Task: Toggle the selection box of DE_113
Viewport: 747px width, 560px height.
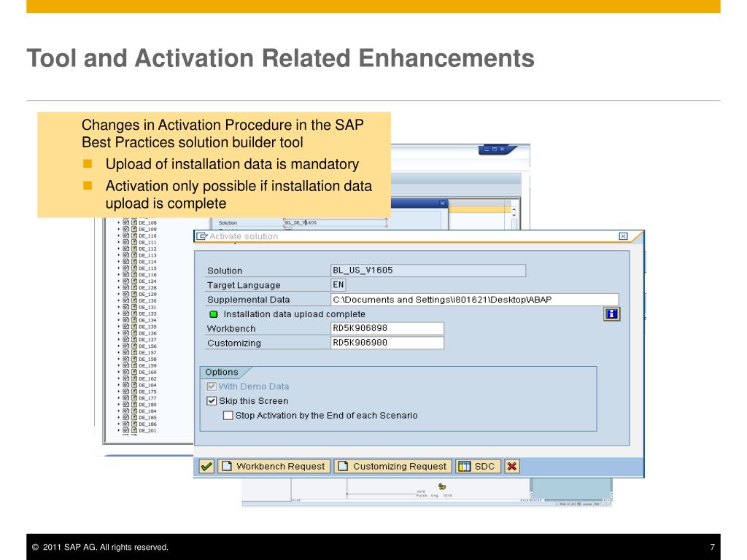Action: click(125, 255)
